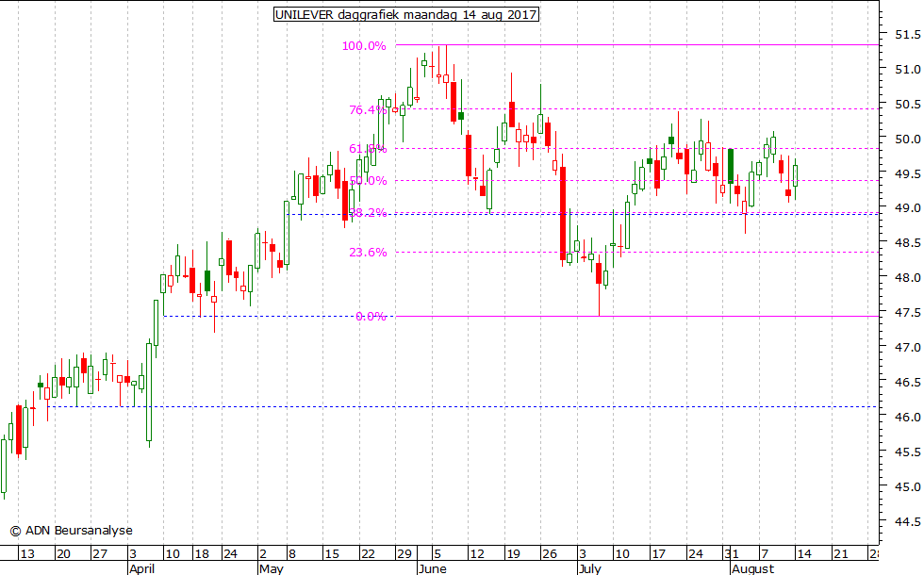Click the 51.0 price axis value

click(x=907, y=70)
